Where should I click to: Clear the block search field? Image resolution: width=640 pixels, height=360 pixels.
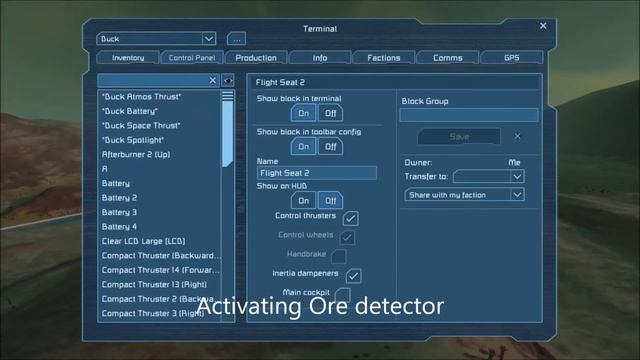213,80
